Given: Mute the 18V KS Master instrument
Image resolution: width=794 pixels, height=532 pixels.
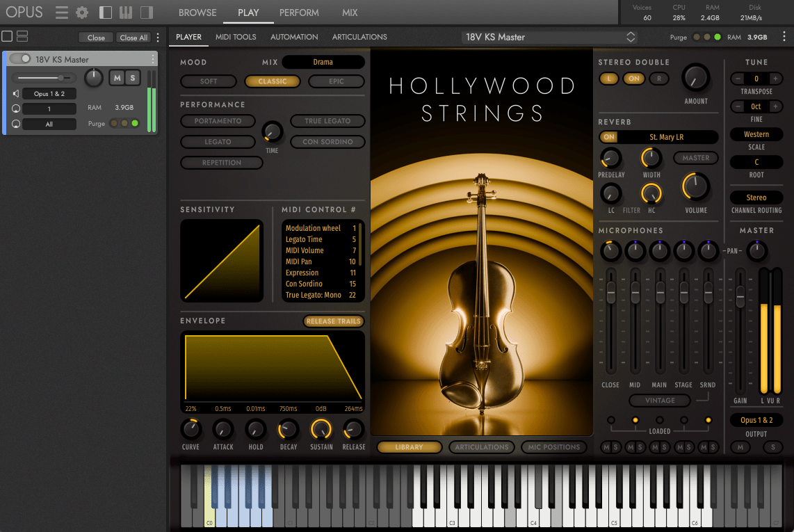Looking at the screenshot, I should click(x=117, y=78).
